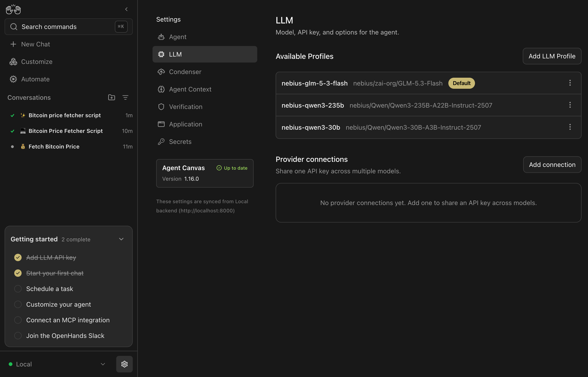The width and height of the screenshot is (588, 377).
Task: Open the Local backend dropdown
Action: tap(57, 364)
